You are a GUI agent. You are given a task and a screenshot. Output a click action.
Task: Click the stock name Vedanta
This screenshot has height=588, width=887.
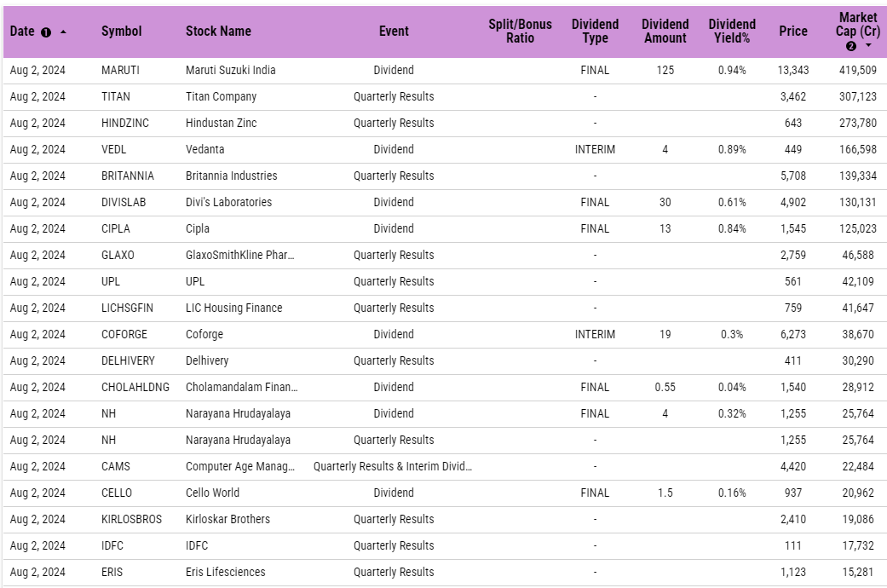tap(204, 149)
